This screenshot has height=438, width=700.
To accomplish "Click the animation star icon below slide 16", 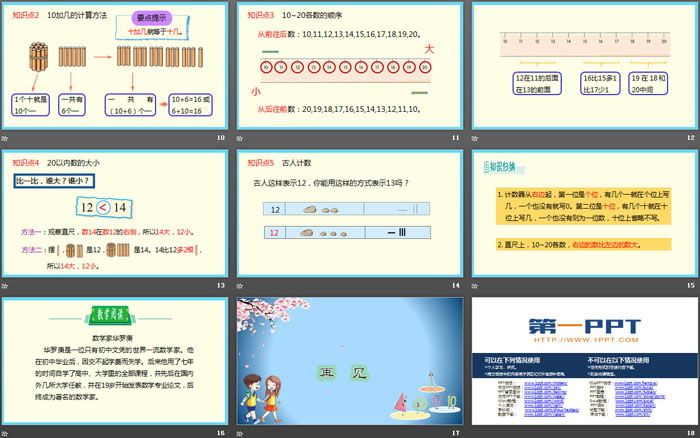I will [x=4, y=434].
